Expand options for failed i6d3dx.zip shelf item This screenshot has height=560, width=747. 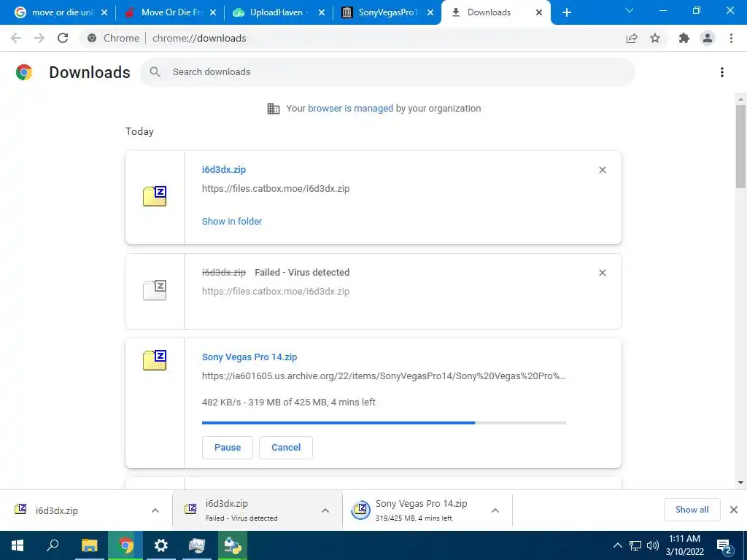(x=325, y=510)
